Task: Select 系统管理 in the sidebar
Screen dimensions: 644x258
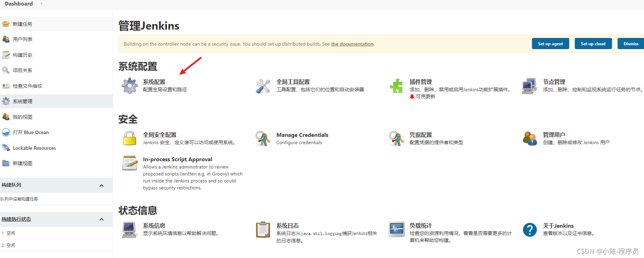Action: 56,101
